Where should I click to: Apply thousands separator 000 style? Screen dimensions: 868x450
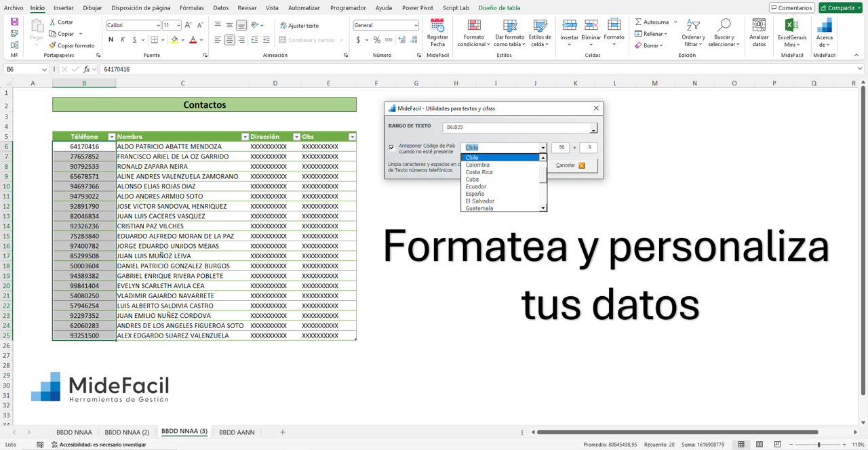389,40
